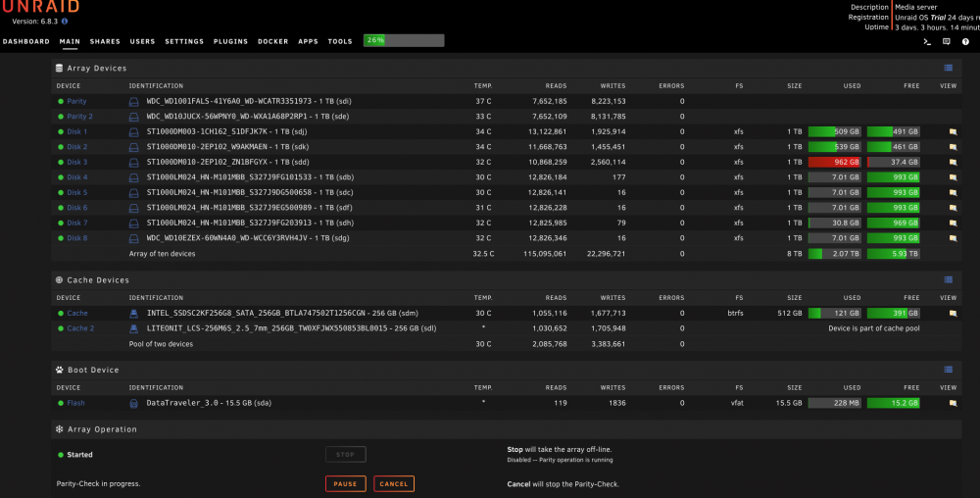Browse Disk 3 via folder view icon
The image size is (980, 498).
[953, 162]
